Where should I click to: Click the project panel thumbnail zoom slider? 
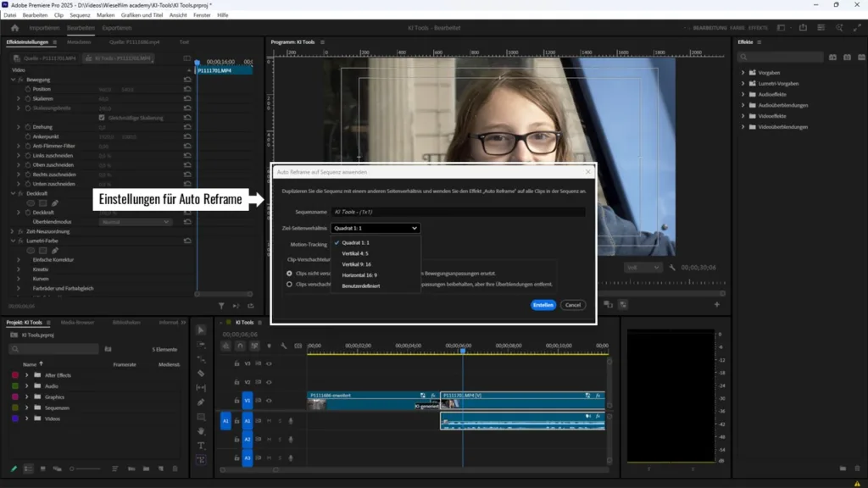[72, 469]
